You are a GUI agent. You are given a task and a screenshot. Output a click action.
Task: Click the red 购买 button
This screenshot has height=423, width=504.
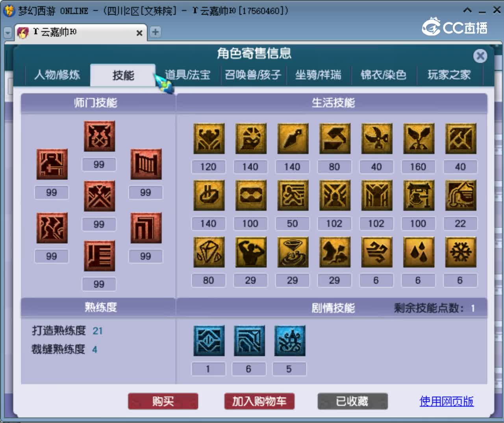[163, 401]
